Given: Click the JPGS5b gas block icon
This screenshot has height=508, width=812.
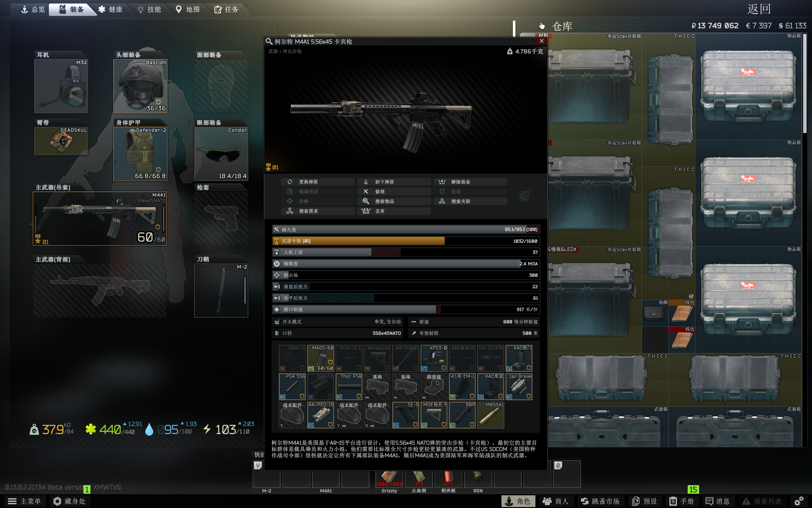Looking at the screenshot, I should pyautogui.click(x=320, y=387).
